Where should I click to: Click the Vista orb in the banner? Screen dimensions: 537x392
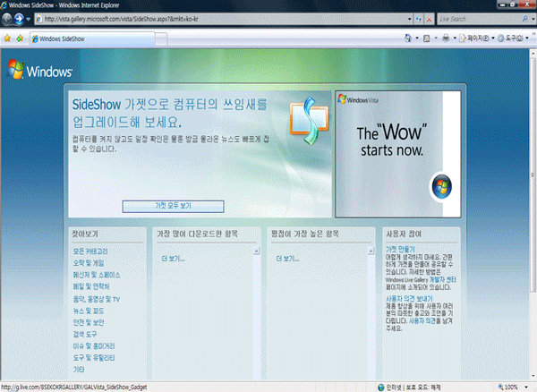[x=441, y=186]
